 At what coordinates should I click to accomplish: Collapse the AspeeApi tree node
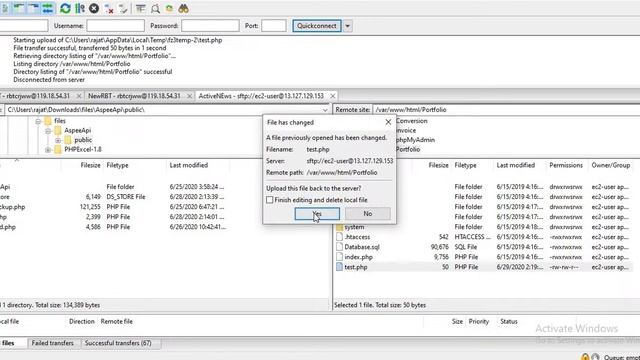click(48, 131)
